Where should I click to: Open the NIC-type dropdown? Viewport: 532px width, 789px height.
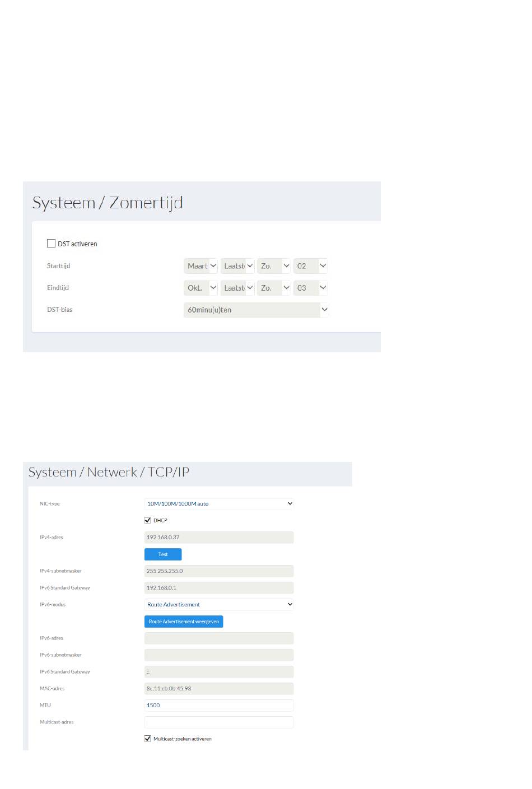coord(219,503)
